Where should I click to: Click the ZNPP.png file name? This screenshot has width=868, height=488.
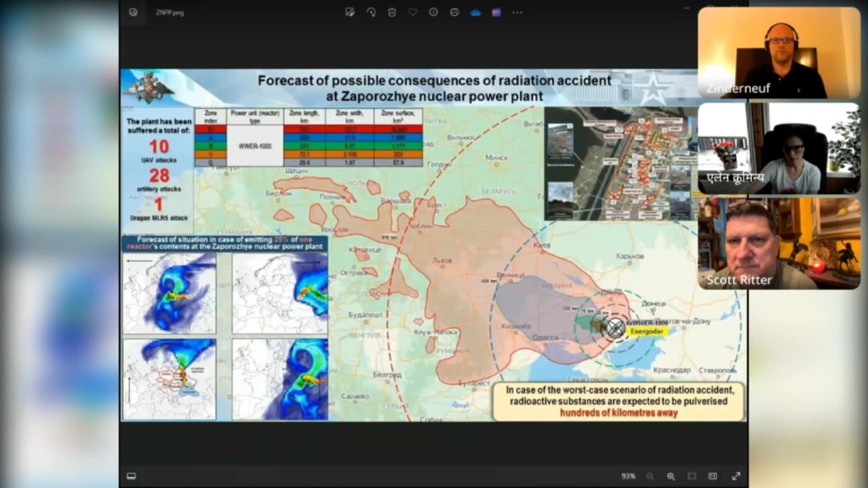(x=170, y=12)
